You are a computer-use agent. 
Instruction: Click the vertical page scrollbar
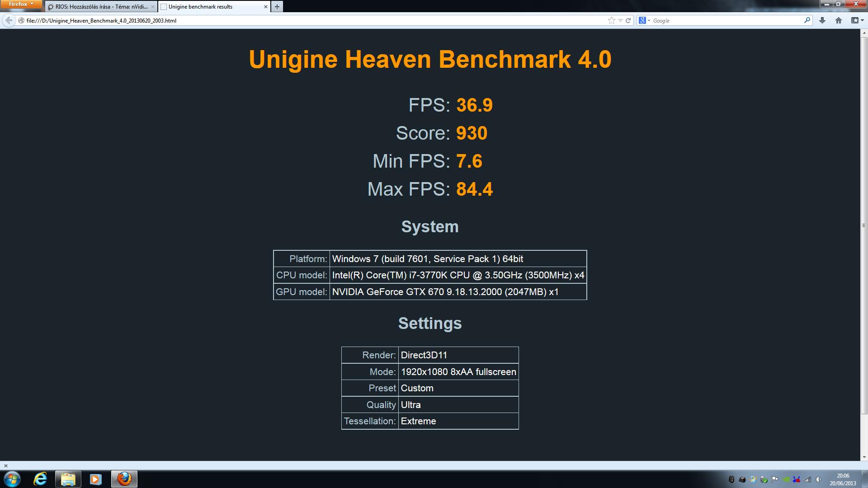[x=864, y=226]
